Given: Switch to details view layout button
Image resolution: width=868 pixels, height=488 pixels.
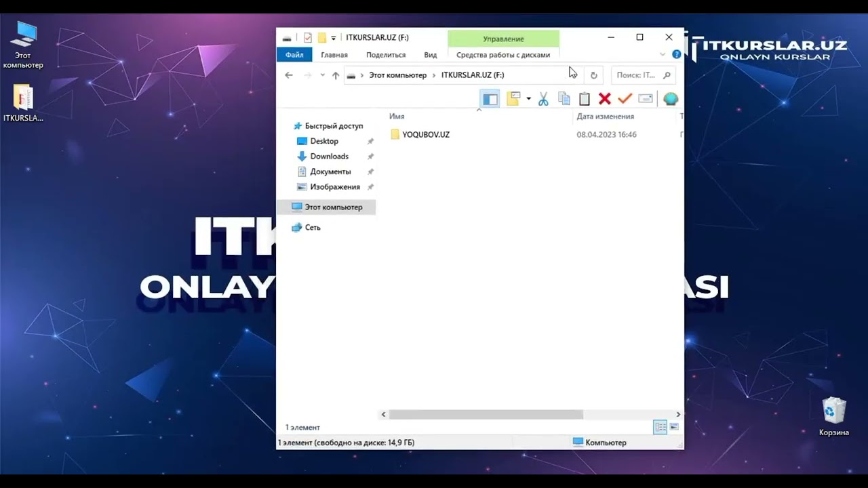Looking at the screenshot, I should (660, 427).
